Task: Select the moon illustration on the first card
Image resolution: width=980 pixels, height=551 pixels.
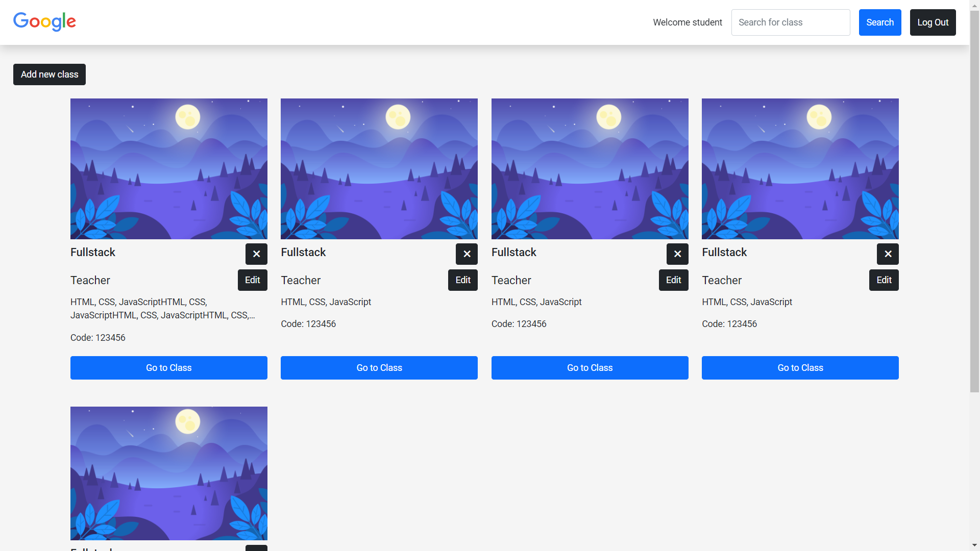Action: tap(187, 117)
